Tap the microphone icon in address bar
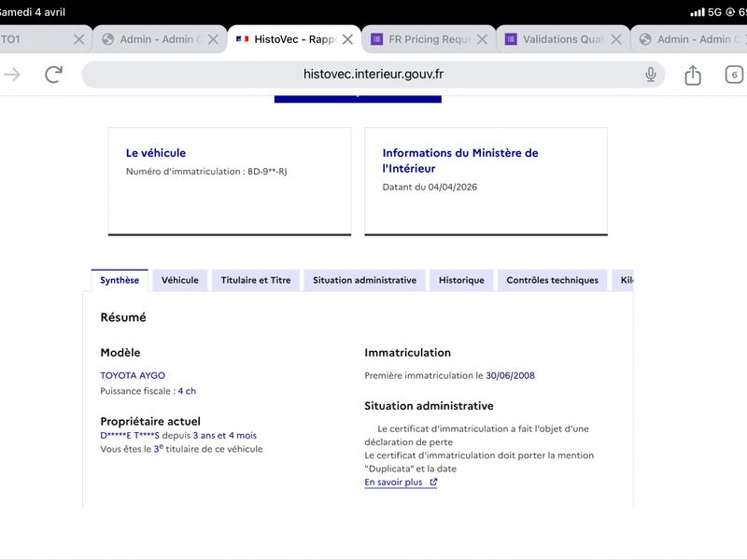The width and height of the screenshot is (747, 560). pyautogui.click(x=651, y=75)
